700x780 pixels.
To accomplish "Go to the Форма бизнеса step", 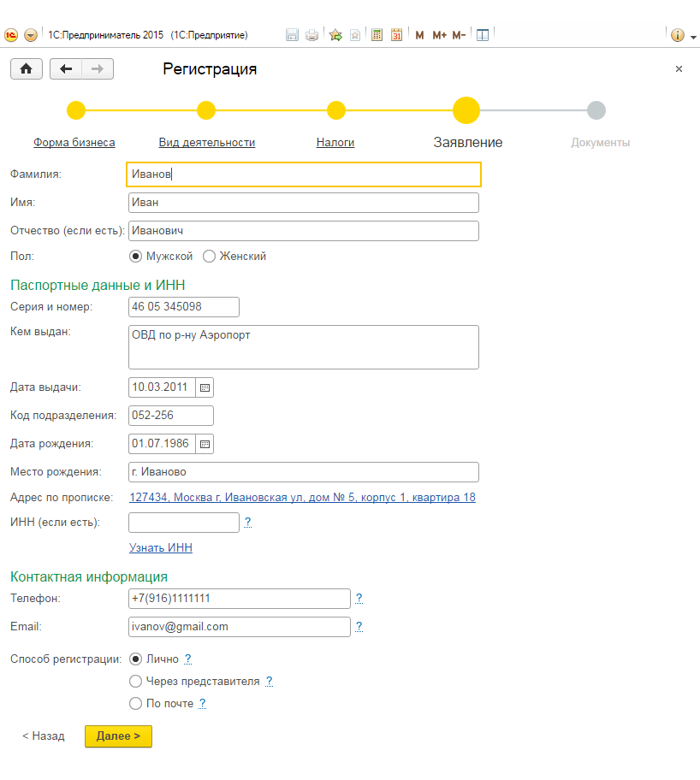I will pyautogui.click(x=74, y=142).
